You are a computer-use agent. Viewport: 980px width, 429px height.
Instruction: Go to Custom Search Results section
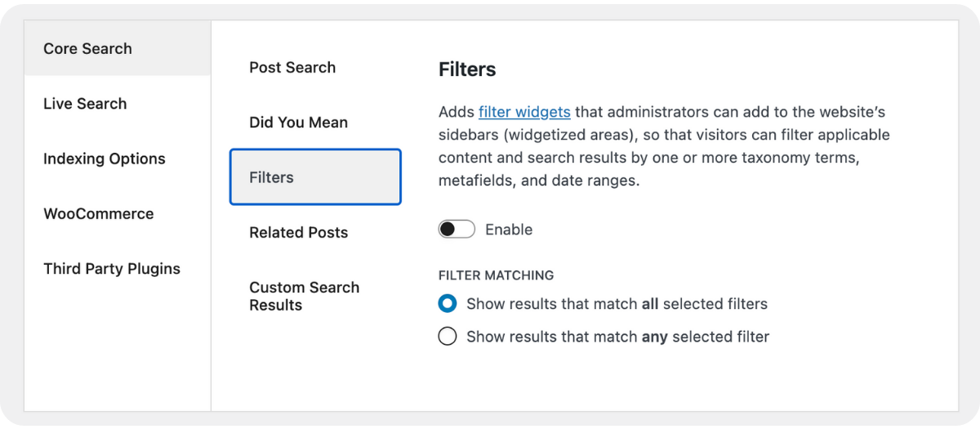(x=304, y=296)
